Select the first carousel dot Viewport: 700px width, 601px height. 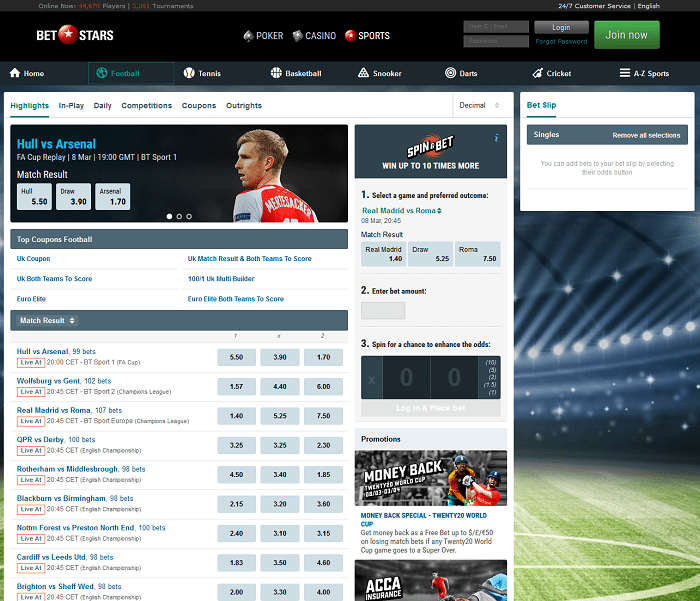click(169, 216)
